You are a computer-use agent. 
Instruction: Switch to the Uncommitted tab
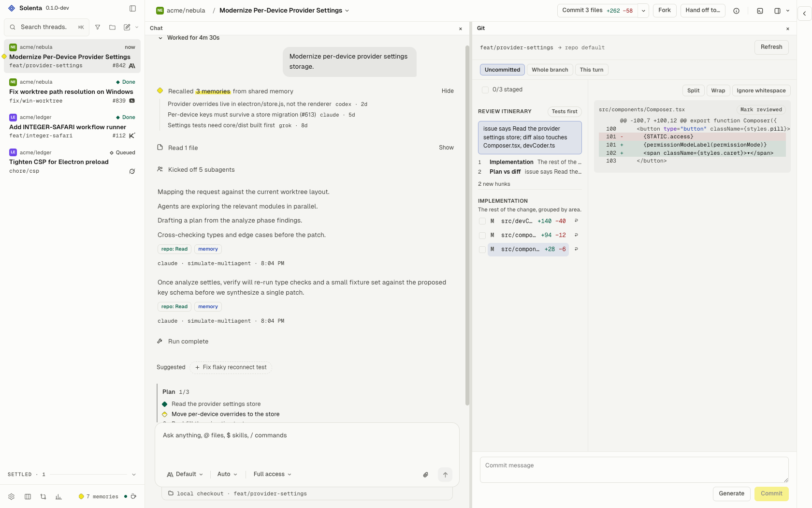click(x=502, y=70)
